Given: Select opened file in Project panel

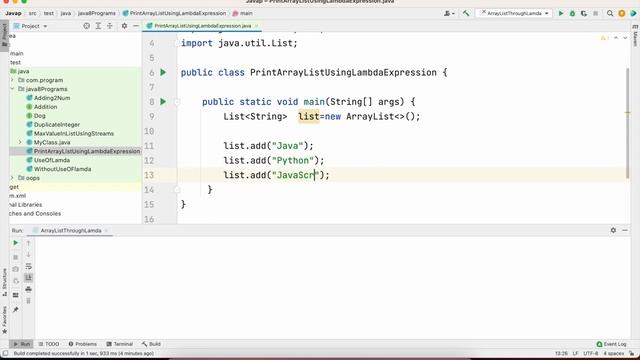Looking at the screenshot, I should click(x=87, y=26).
